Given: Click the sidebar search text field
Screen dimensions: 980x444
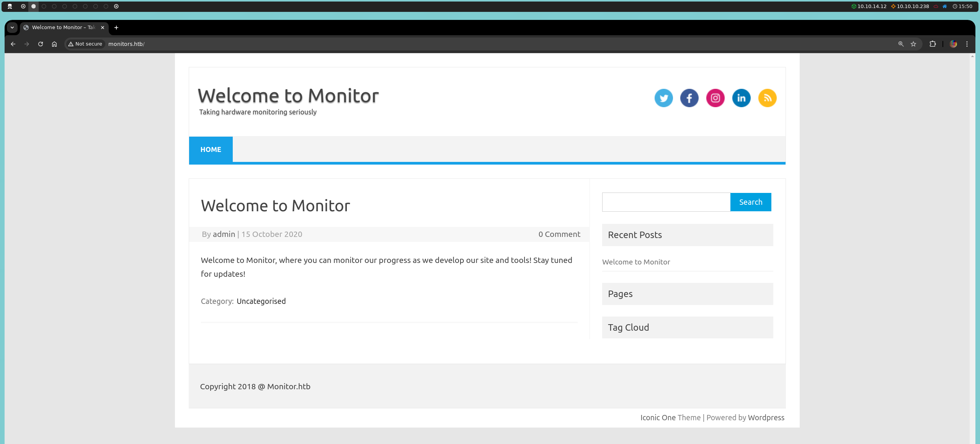Looking at the screenshot, I should pos(666,202).
